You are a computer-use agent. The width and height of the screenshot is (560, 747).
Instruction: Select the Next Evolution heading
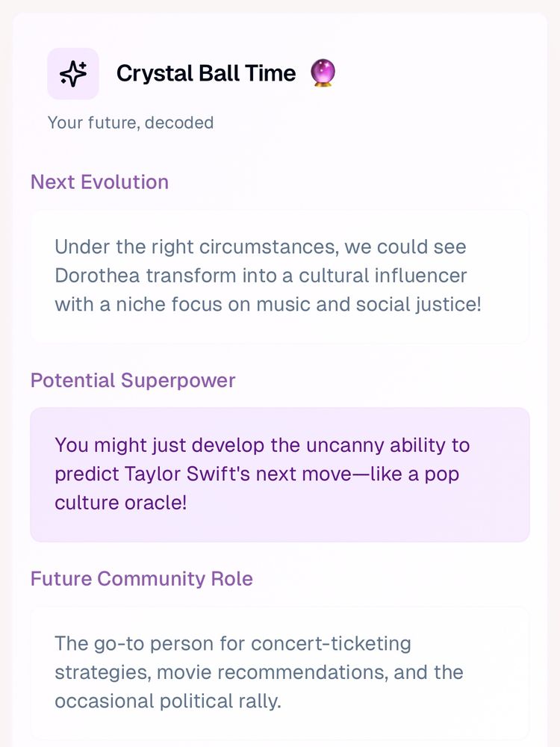[x=99, y=182]
